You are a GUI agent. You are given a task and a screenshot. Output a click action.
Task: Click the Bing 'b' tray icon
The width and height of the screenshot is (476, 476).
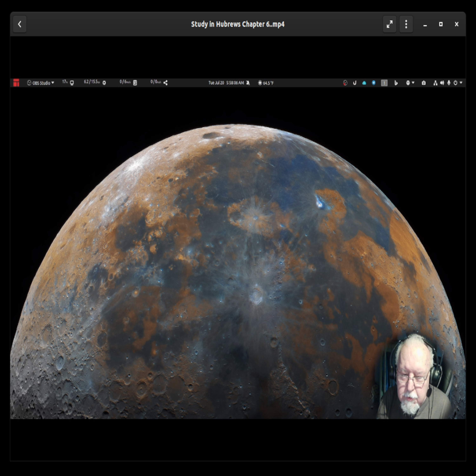pos(396,83)
